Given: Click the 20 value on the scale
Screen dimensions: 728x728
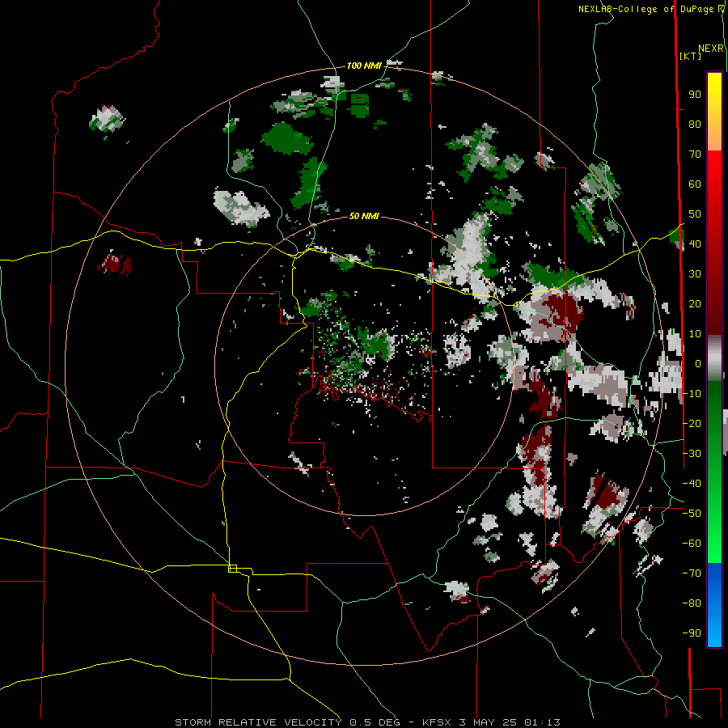Looking at the screenshot, I should (695, 304).
